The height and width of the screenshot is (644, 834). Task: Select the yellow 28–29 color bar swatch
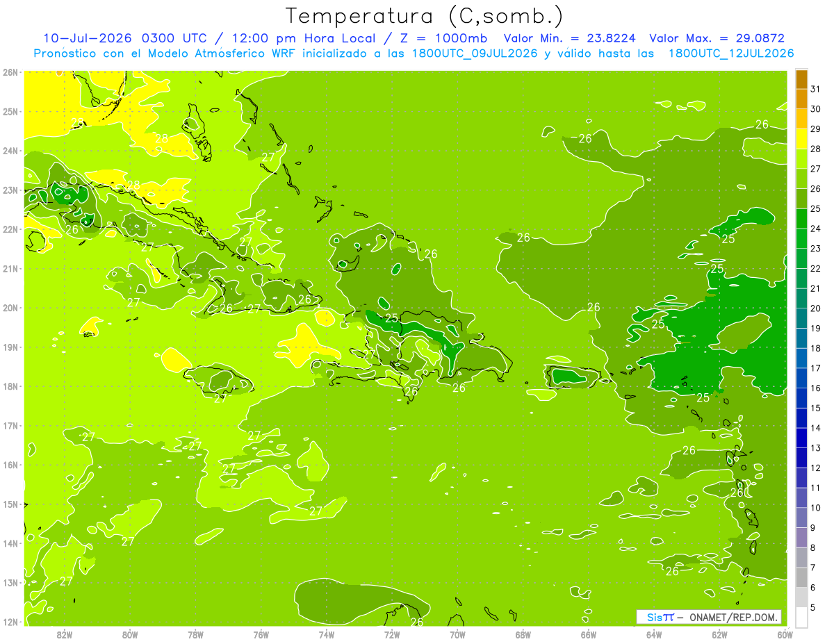(801, 139)
